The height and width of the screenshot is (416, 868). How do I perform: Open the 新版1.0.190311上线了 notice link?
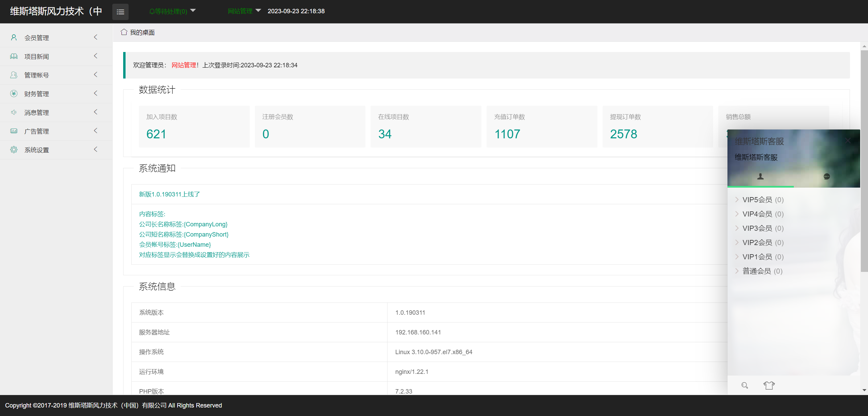pyautogui.click(x=169, y=194)
